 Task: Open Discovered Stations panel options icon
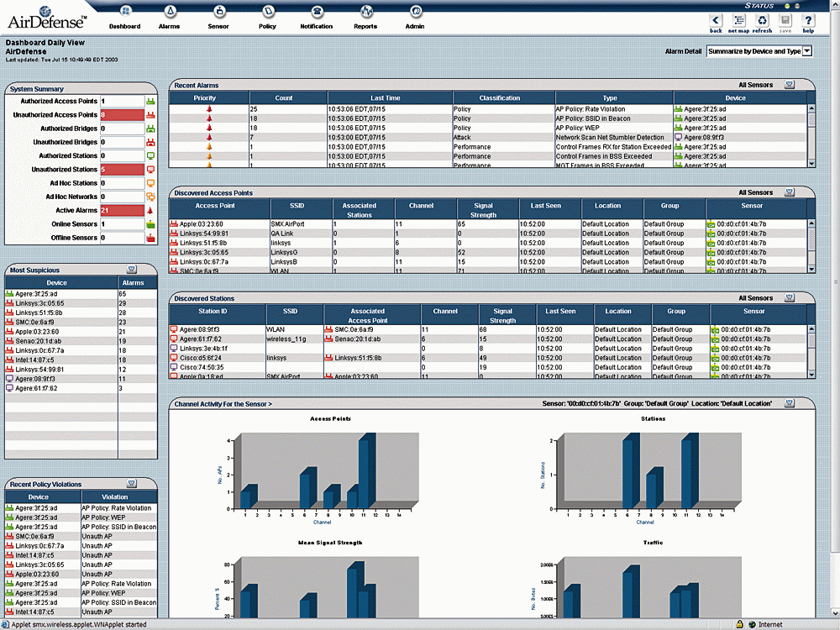pyautogui.click(x=789, y=298)
